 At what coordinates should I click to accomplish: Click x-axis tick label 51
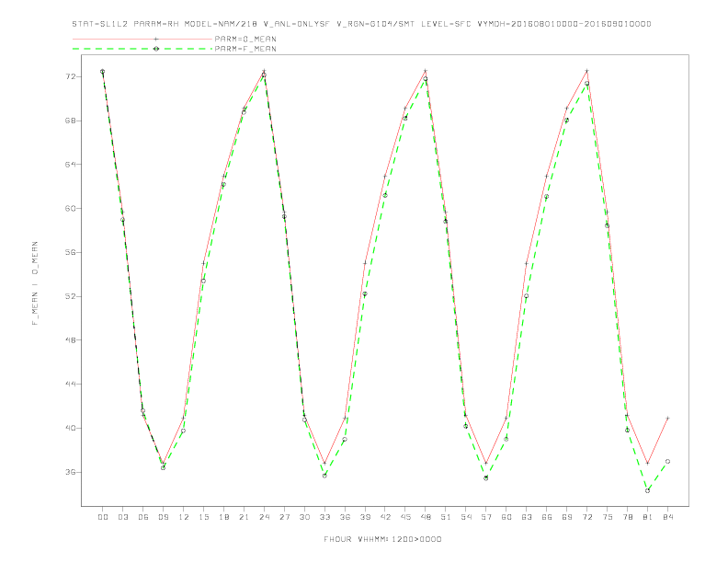pyautogui.click(x=446, y=517)
